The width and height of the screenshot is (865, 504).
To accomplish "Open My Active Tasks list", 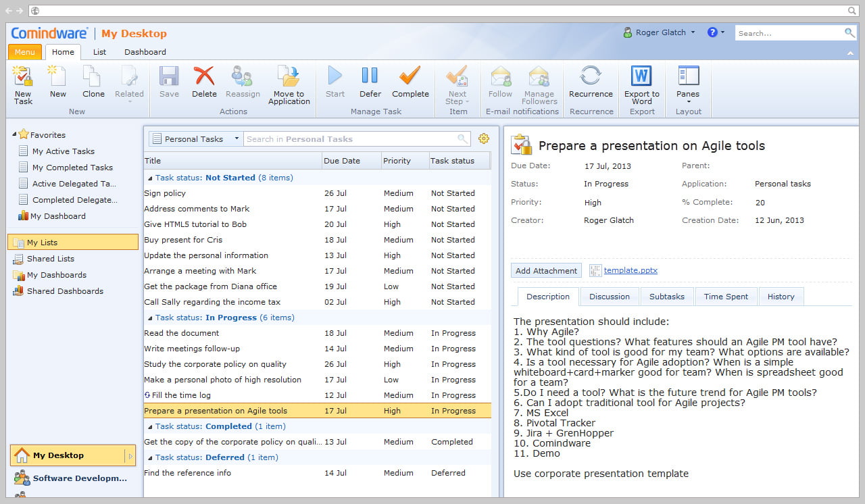I will click(64, 151).
